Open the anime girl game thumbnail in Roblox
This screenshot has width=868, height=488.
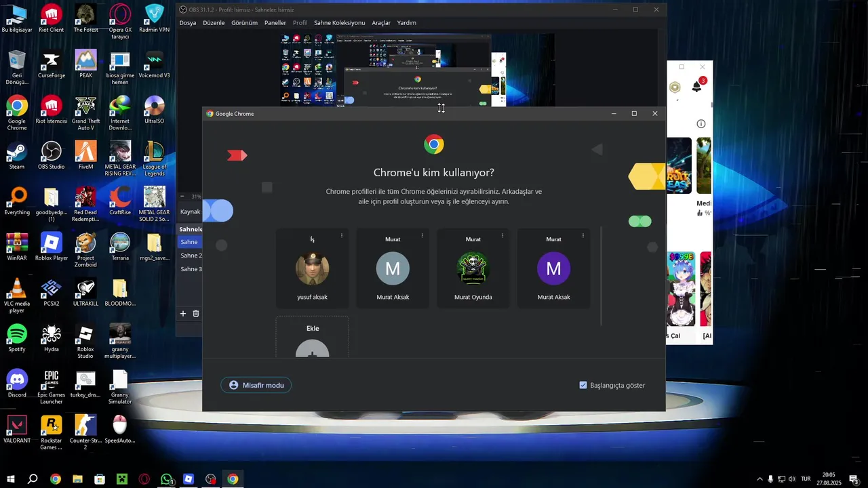click(681, 289)
